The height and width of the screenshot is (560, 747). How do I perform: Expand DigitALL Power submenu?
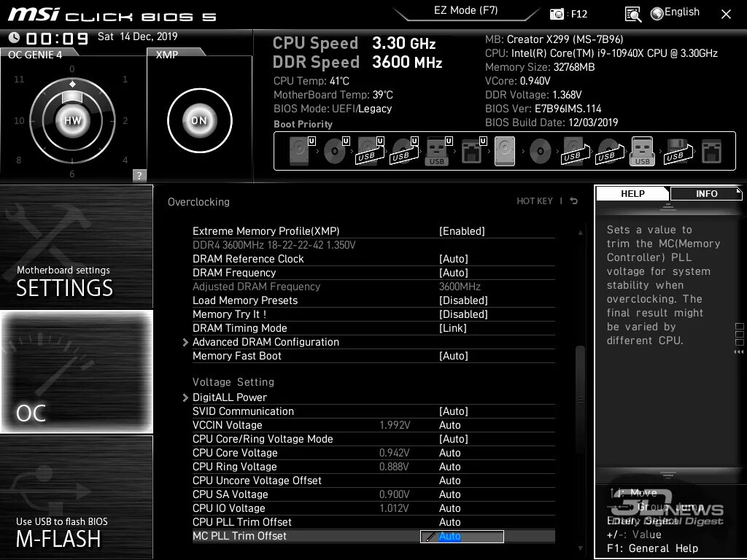click(x=229, y=397)
